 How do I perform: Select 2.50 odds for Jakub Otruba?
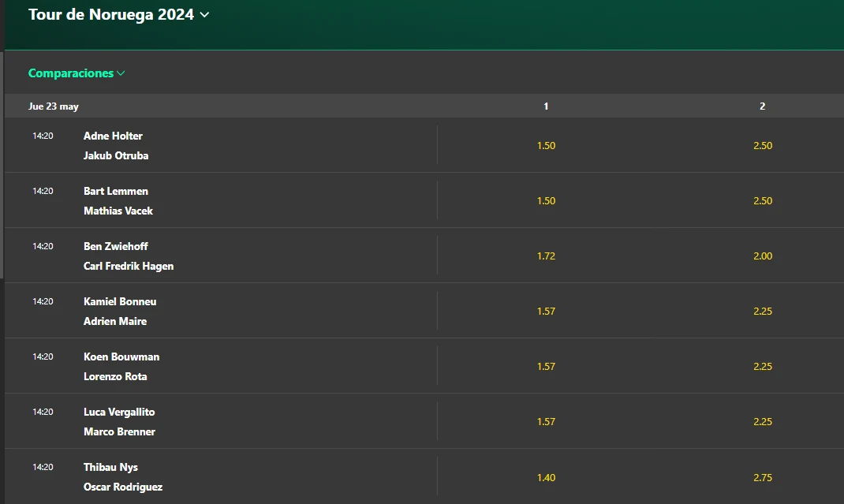[x=762, y=146]
